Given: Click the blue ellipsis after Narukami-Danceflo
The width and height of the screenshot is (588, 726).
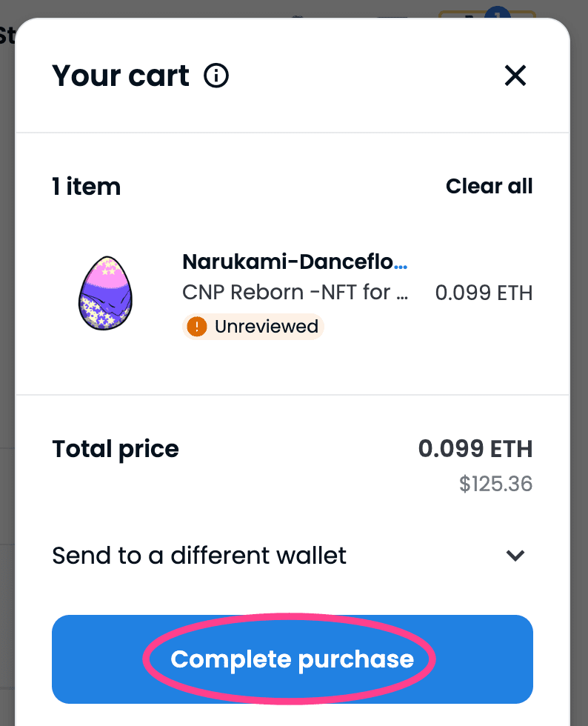Looking at the screenshot, I should pos(401,263).
